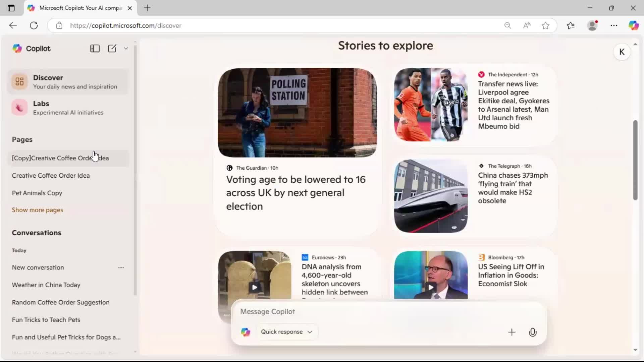Viewport: 644px width, 362px height.
Task: Open Tab actions menu icon
Action: point(11,8)
